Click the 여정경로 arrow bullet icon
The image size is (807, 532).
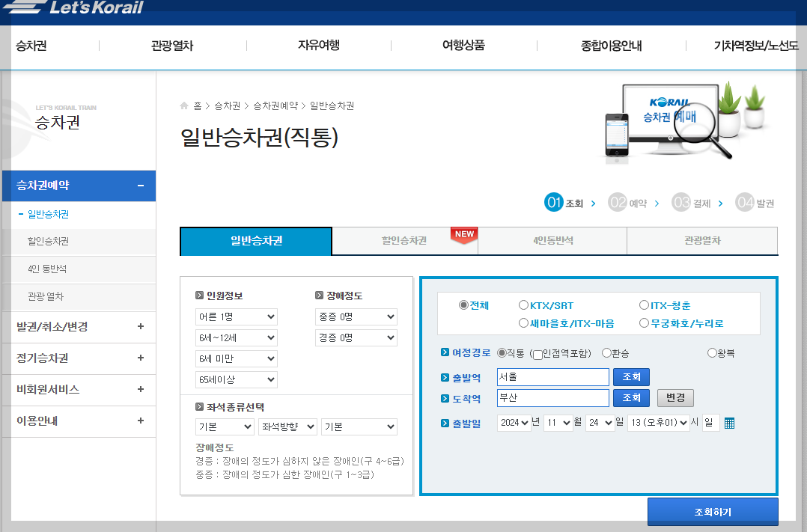pyautogui.click(x=445, y=352)
